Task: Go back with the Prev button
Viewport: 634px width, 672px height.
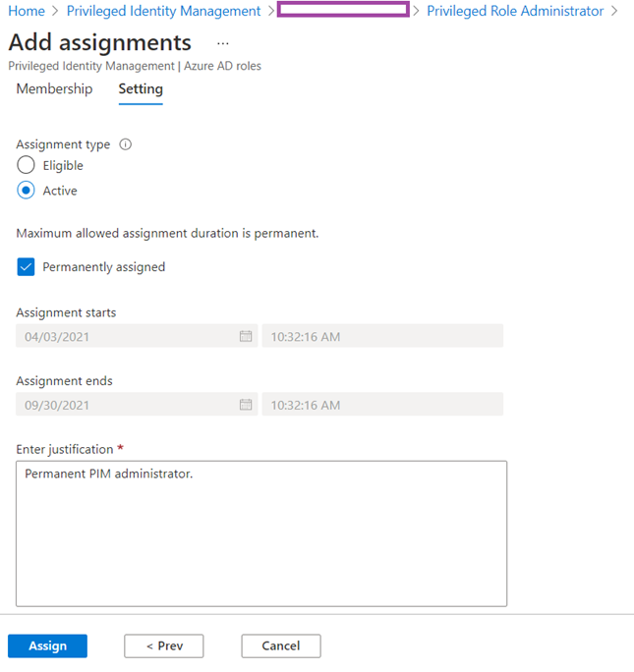Action: pyautogui.click(x=164, y=645)
